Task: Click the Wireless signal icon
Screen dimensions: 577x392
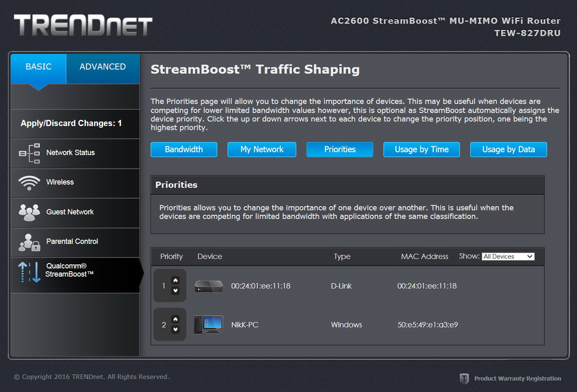Action: [x=29, y=182]
